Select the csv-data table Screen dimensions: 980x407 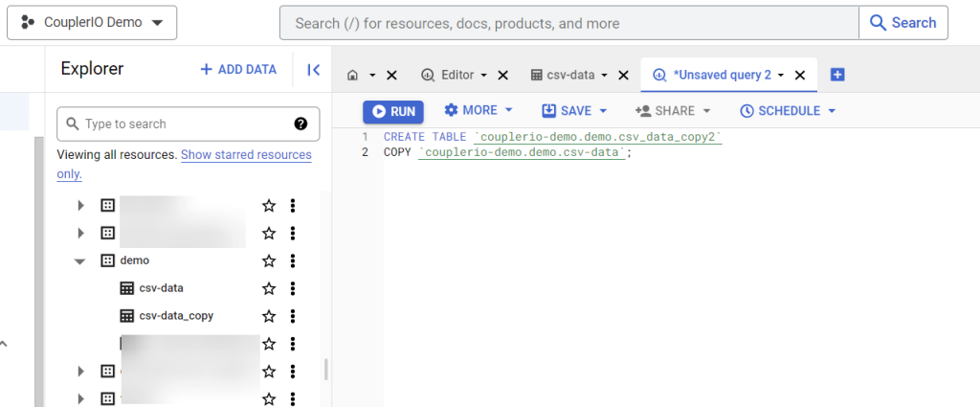(161, 288)
